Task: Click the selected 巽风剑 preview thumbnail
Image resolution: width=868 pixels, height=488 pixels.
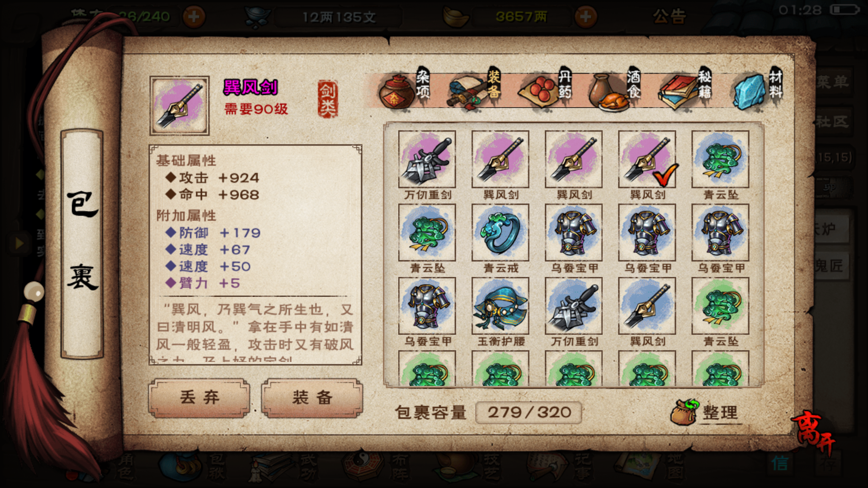Action: tap(179, 106)
